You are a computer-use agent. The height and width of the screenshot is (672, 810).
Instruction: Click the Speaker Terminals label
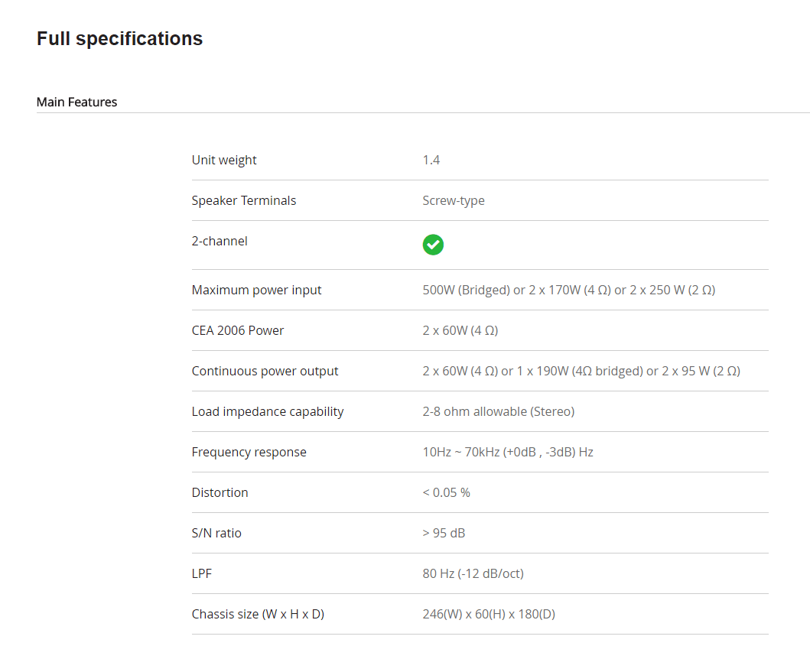click(244, 200)
